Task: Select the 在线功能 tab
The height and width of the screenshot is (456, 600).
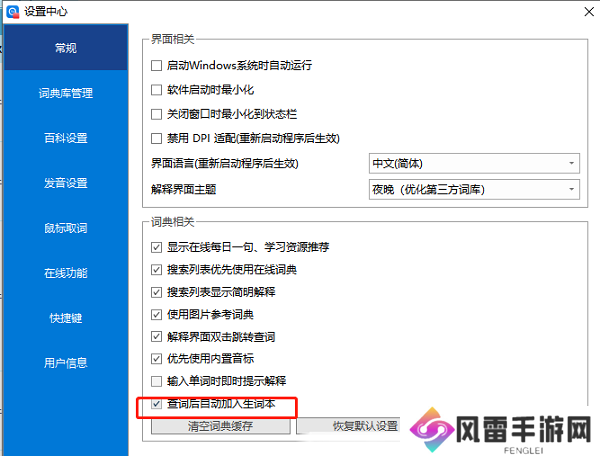Action: (66, 273)
